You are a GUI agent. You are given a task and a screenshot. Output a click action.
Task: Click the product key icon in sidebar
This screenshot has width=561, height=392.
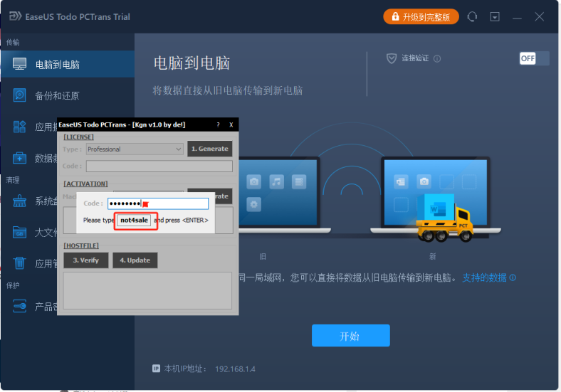[x=19, y=306]
